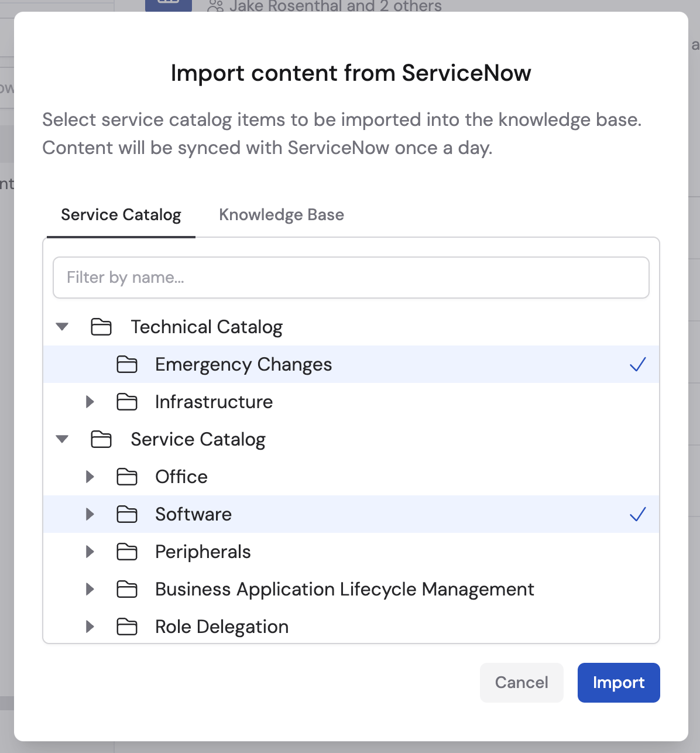Click the Software folder icon

(127, 514)
